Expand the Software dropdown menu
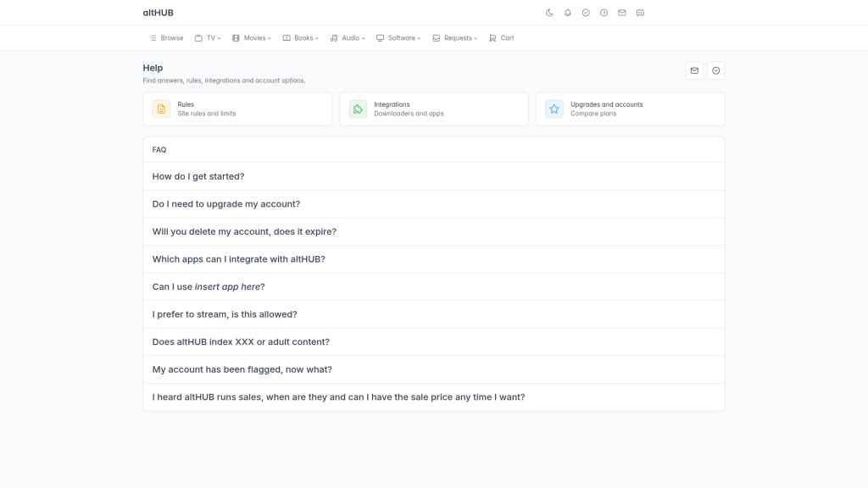868x488 pixels. (398, 38)
